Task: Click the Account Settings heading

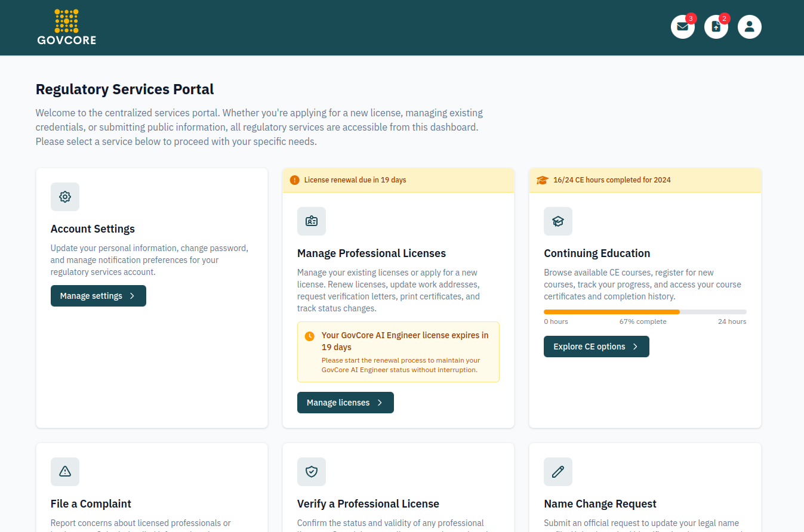Action: click(x=93, y=229)
